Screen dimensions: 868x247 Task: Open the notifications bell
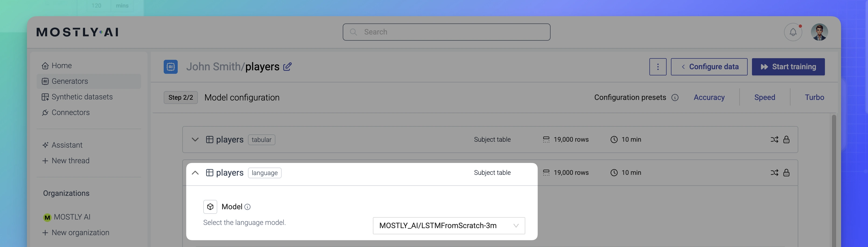793,32
